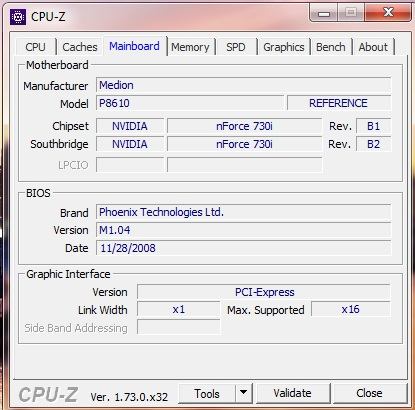Click the P8610 model value
The width and height of the screenshot is (415, 410).
190,103
